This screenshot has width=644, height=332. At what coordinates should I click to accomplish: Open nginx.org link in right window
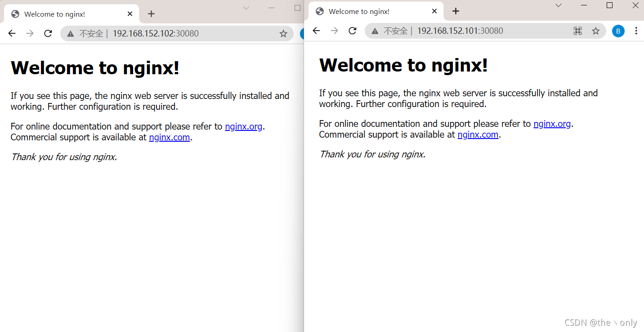pyautogui.click(x=552, y=124)
